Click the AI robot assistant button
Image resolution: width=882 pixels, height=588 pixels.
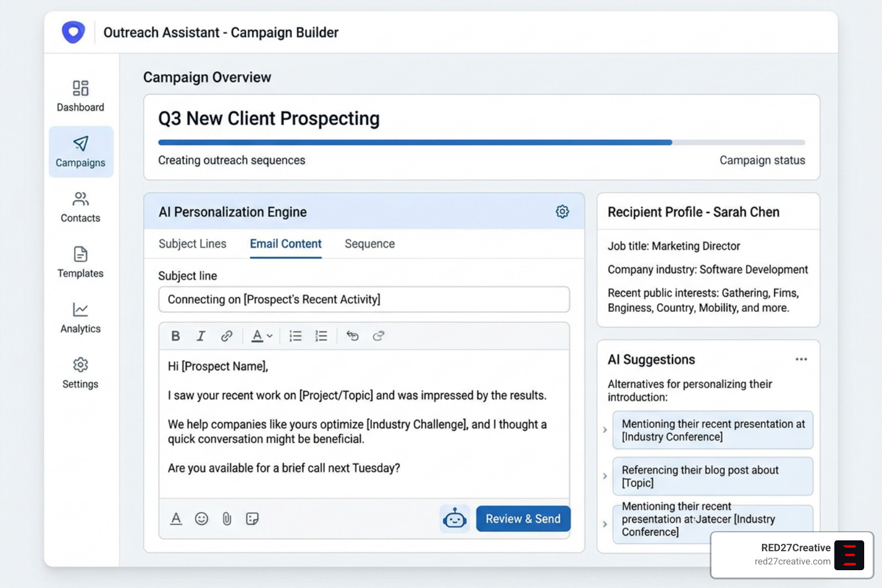pyautogui.click(x=455, y=519)
